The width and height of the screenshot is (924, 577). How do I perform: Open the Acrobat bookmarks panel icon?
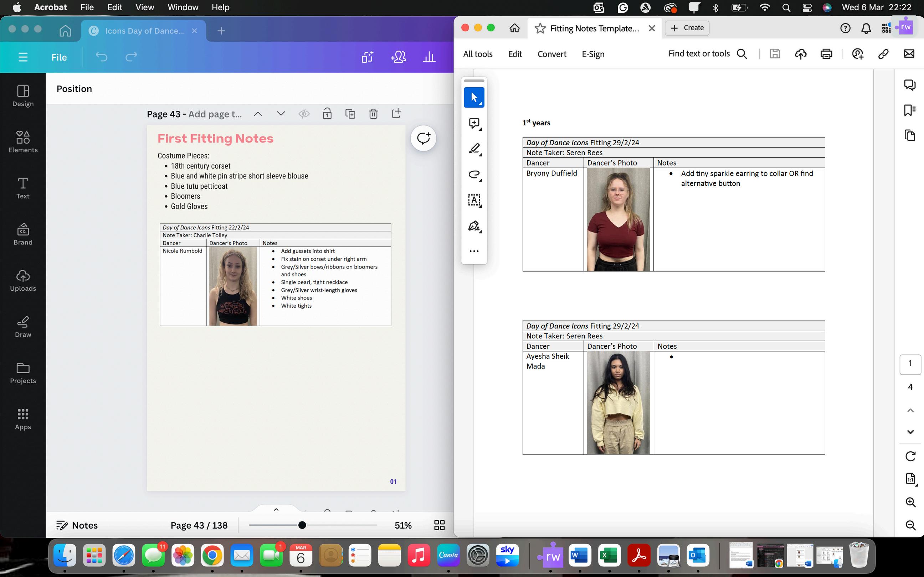(909, 110)
